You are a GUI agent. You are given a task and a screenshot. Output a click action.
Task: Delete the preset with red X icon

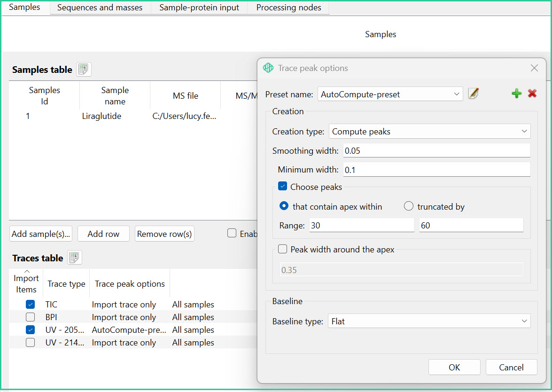[x=532, y=94]
